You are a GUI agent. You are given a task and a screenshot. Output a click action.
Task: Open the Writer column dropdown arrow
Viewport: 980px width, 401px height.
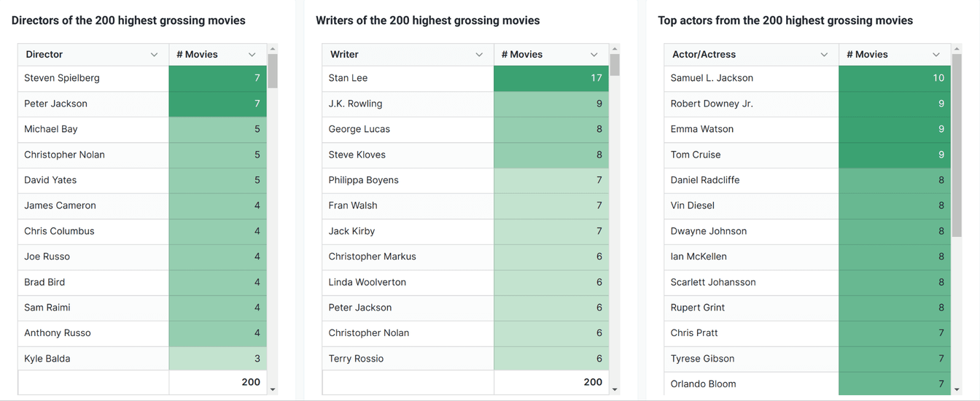tap(479, 55)
